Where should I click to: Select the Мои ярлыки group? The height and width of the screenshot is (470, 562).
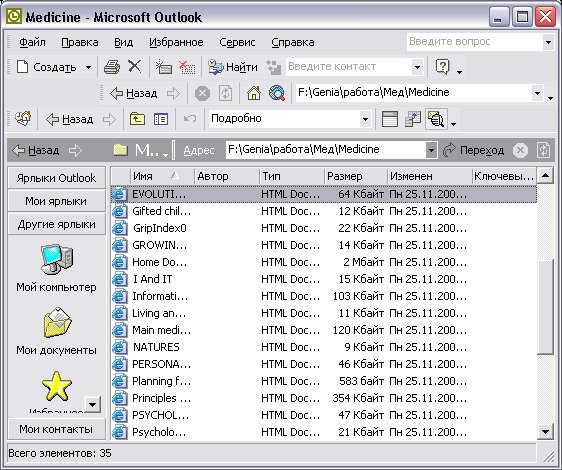click(57, 201)
